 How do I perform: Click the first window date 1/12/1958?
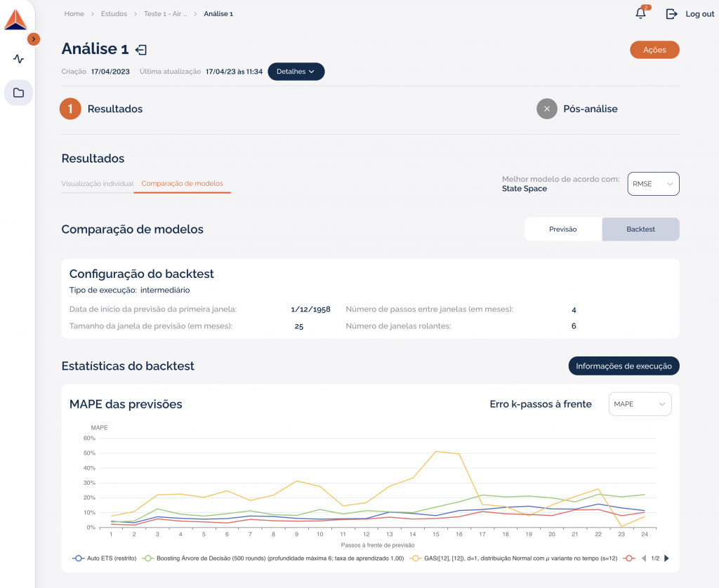pos(310,309)
